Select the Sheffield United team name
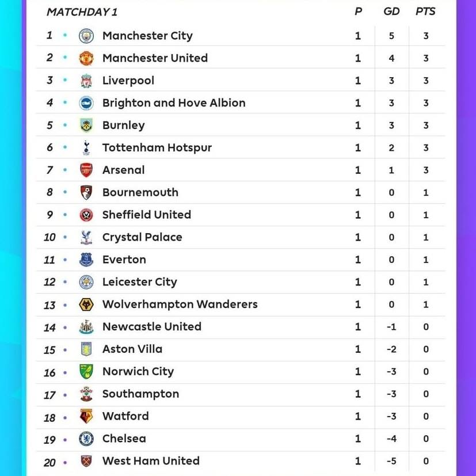Image resolution: width=476 pixels, height=476 pixels. 147,215
